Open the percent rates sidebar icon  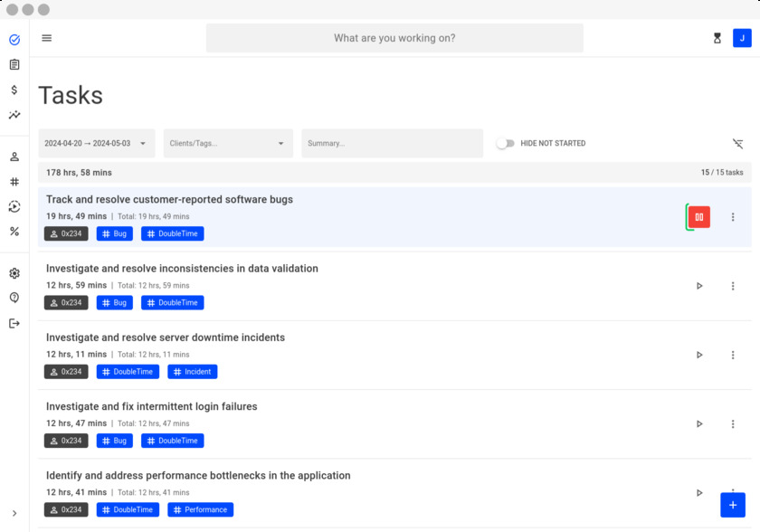click(x=14, y=232)
